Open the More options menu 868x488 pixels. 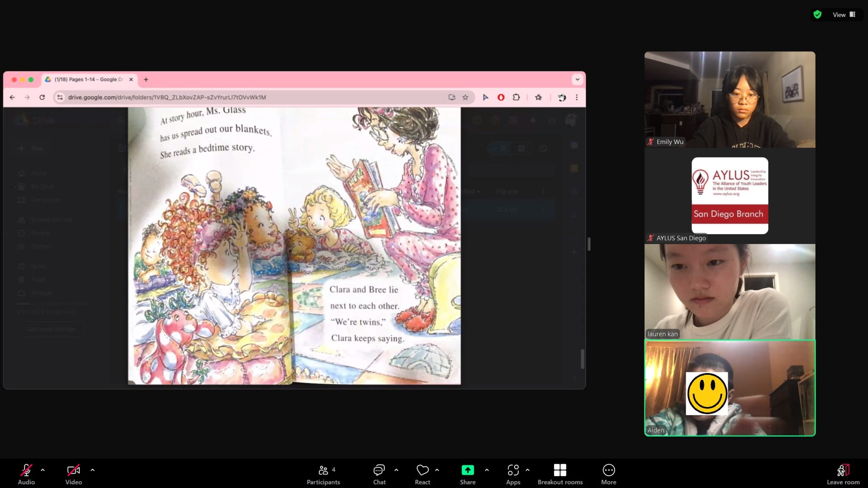pos(609,474)
